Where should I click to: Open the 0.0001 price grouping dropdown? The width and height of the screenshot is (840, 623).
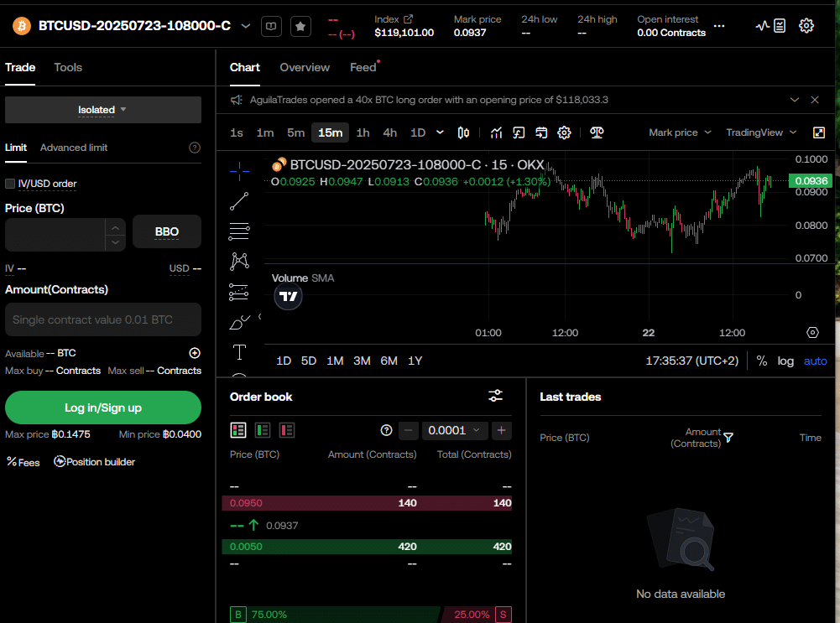tap(454, 430)
